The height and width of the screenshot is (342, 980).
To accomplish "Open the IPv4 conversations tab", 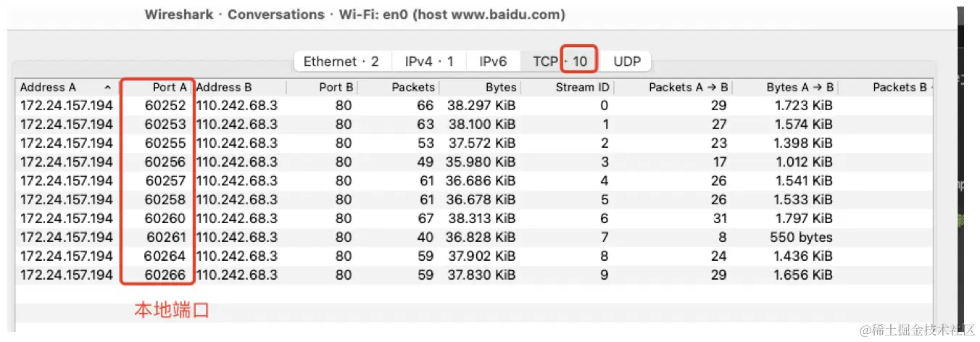I will coord(429,62).
